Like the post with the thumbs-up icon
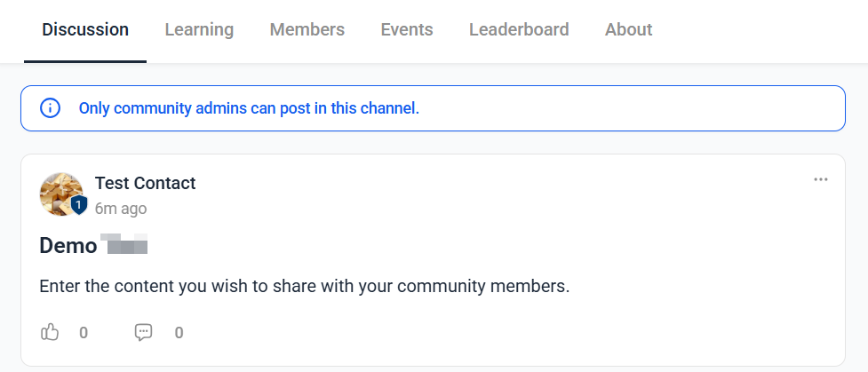 pos(50,332)
